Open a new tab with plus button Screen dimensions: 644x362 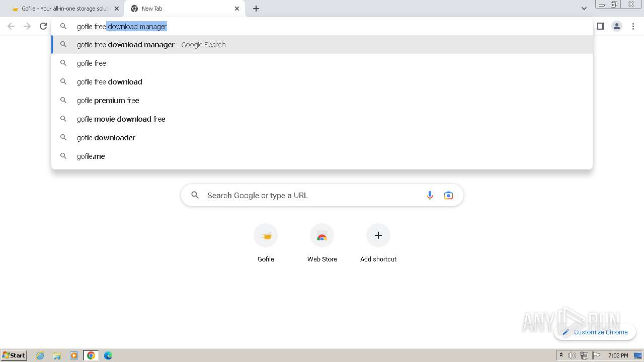256,9
